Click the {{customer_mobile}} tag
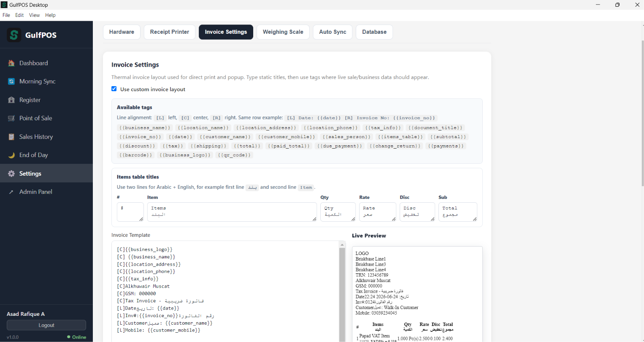This screenshot has height=342, width=644. 287,137
